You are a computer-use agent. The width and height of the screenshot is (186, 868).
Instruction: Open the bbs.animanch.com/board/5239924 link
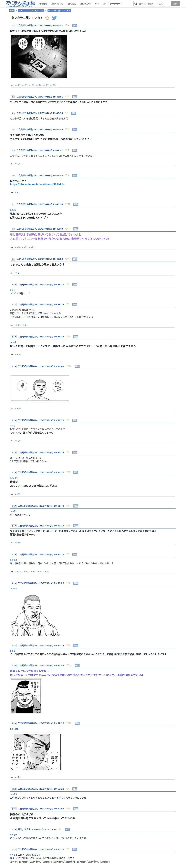(37, 184)
